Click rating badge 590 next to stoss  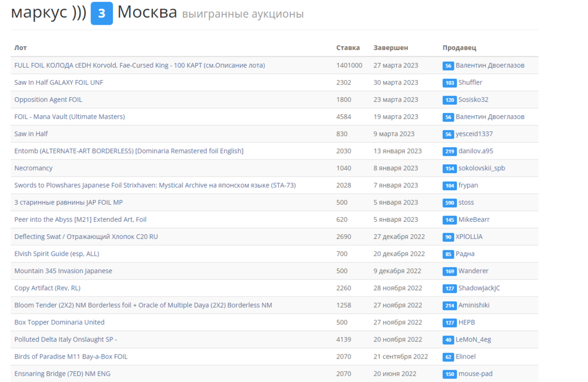tap(450, 202)
